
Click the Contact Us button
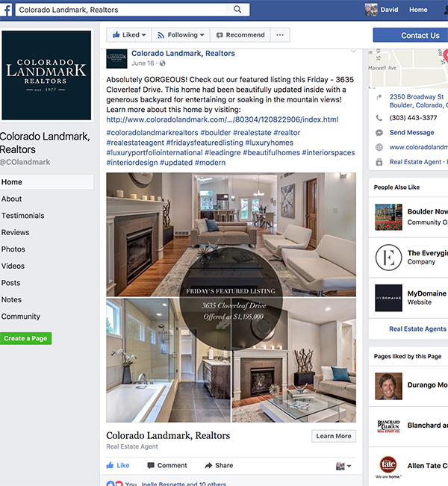[411, 35]
